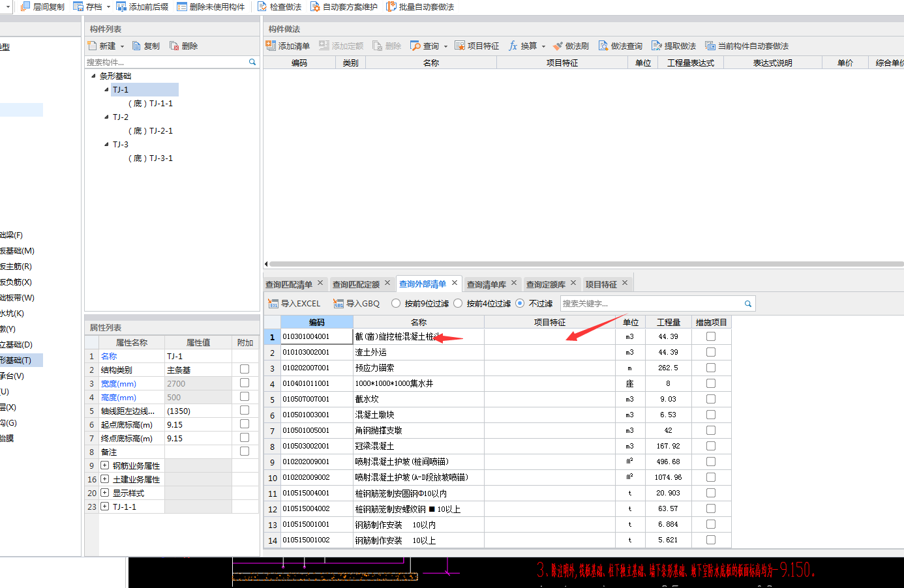
Task: Close the 查询匹配清单 tab
Action: [x=320, y=283]
